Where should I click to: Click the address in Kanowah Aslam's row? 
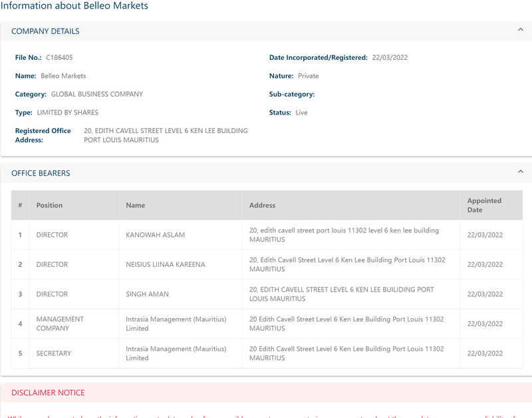click(344, 235)
